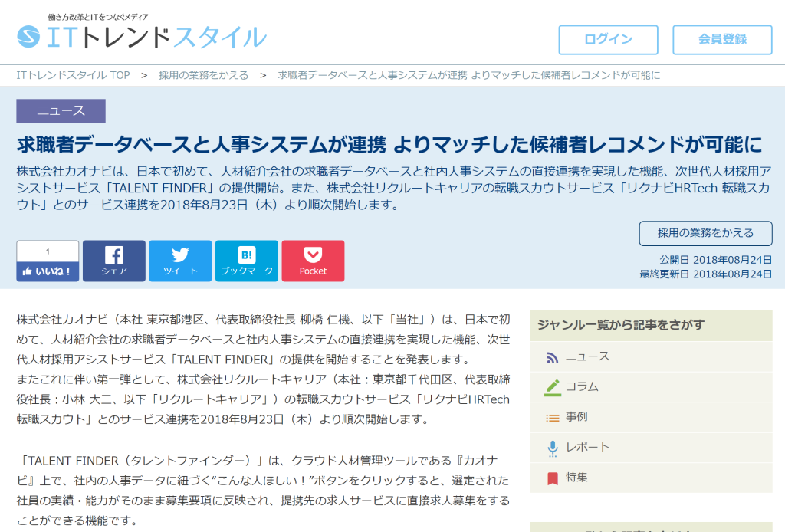Click the bookmark icon beside 特集
This screenshot has width=785, height=532.
pos(553,478)
